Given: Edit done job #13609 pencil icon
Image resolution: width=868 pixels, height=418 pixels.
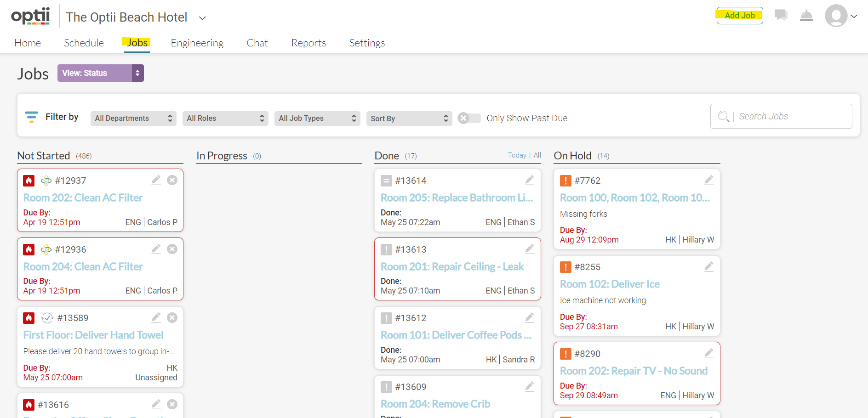Looking at the screenshot, I should coord(530,387).
